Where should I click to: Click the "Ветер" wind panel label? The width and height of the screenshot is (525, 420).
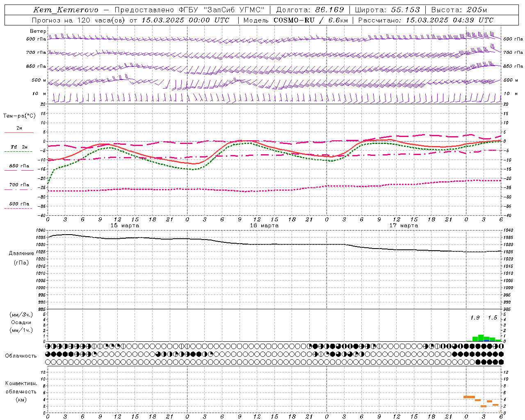tap(38, 31)
